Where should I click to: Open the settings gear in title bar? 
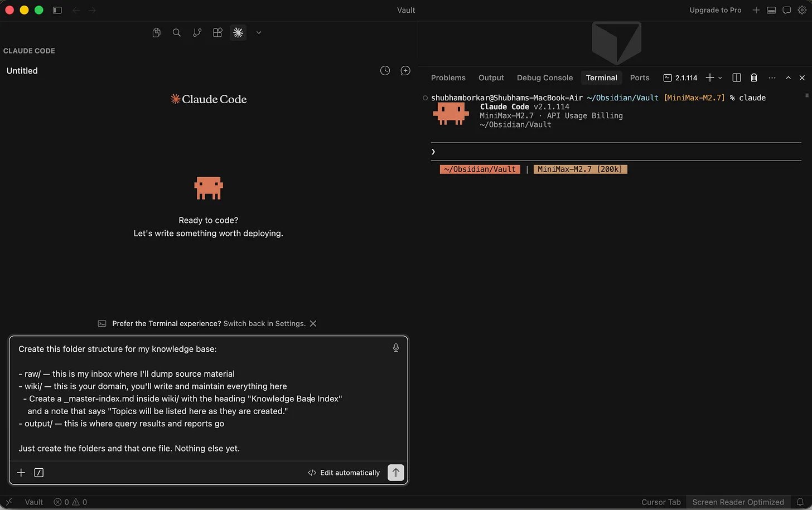[x=802, y=10]
